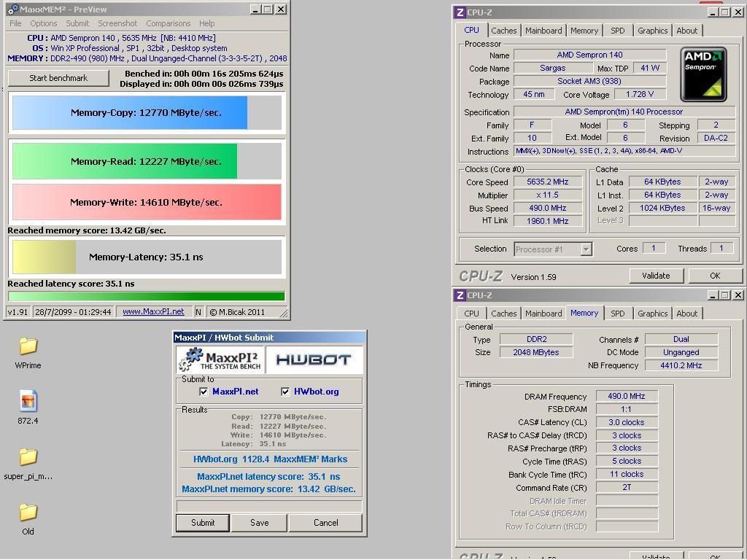
Task: Click the Memory-Read 12227 MByte/sec bar
Action: [147, 161]
